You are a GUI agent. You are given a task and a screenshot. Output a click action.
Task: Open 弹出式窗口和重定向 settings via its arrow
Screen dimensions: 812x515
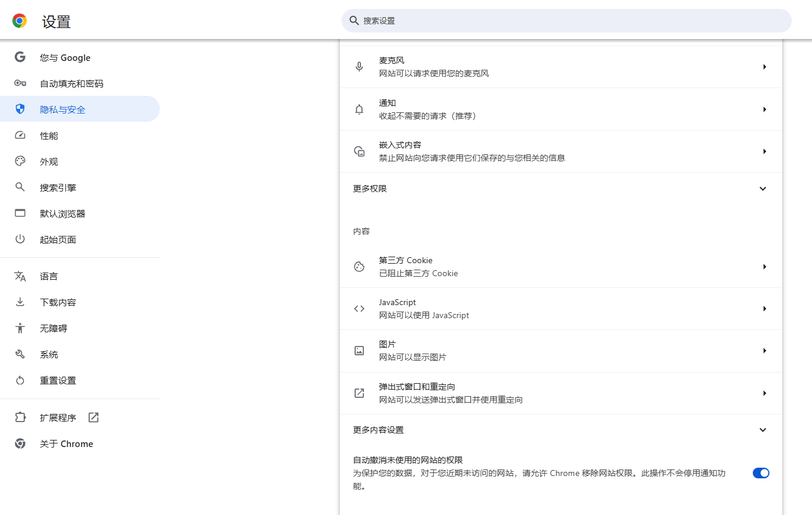coord(765,393)
